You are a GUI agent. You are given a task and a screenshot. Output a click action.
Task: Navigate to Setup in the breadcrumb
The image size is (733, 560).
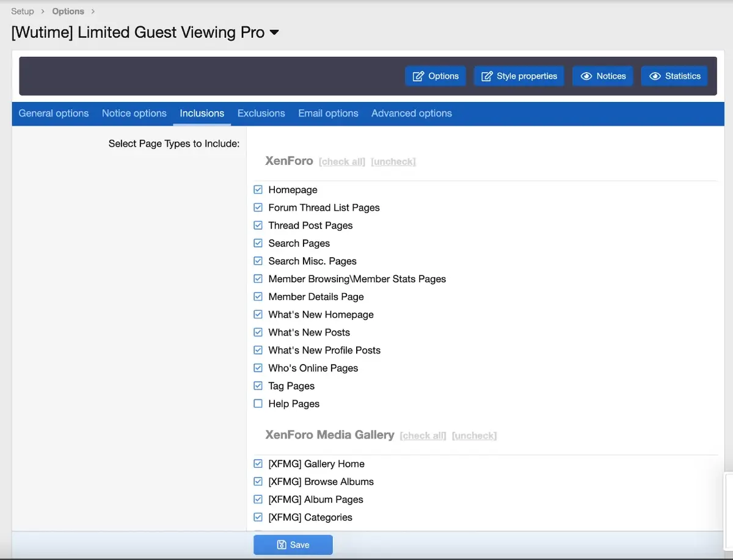click(23, 11)
